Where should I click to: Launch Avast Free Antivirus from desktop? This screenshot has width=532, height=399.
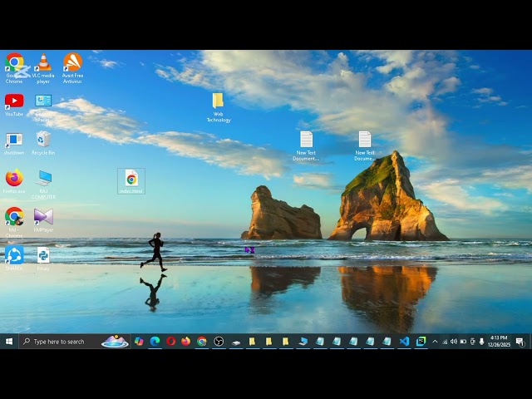(72, 63)
